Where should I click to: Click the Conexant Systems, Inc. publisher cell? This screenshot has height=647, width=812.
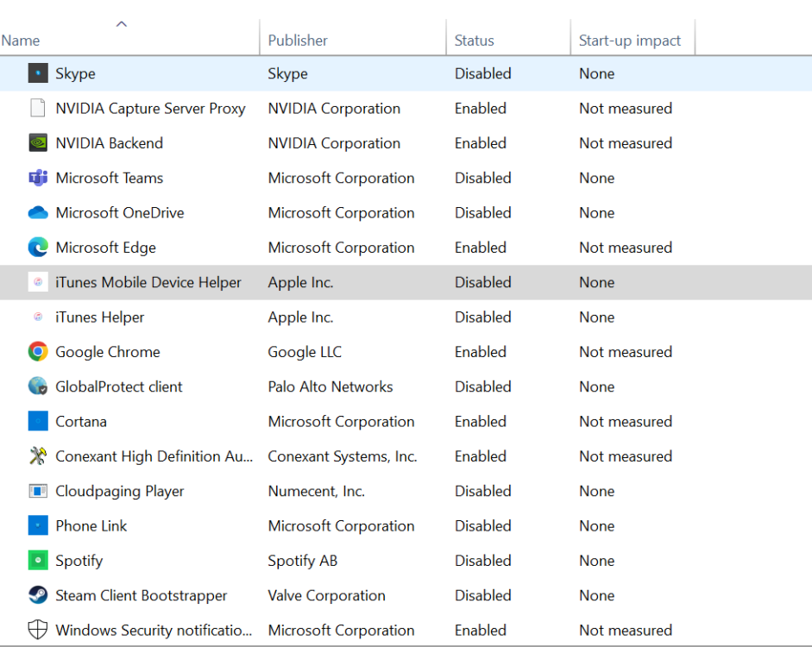pos(343,456)
